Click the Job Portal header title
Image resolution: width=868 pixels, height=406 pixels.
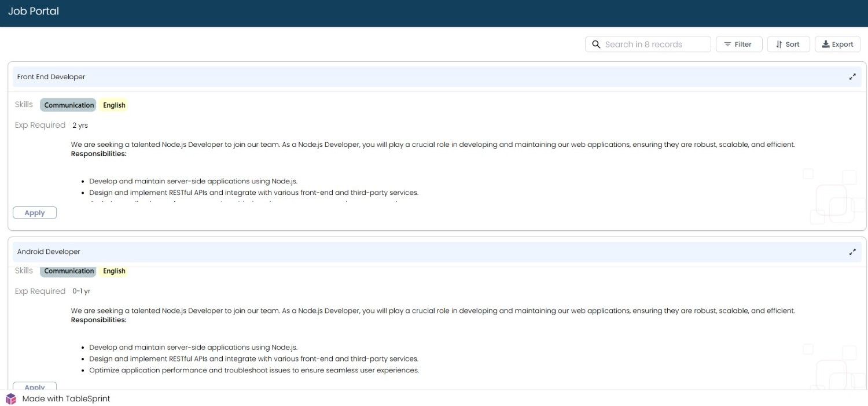34,11
